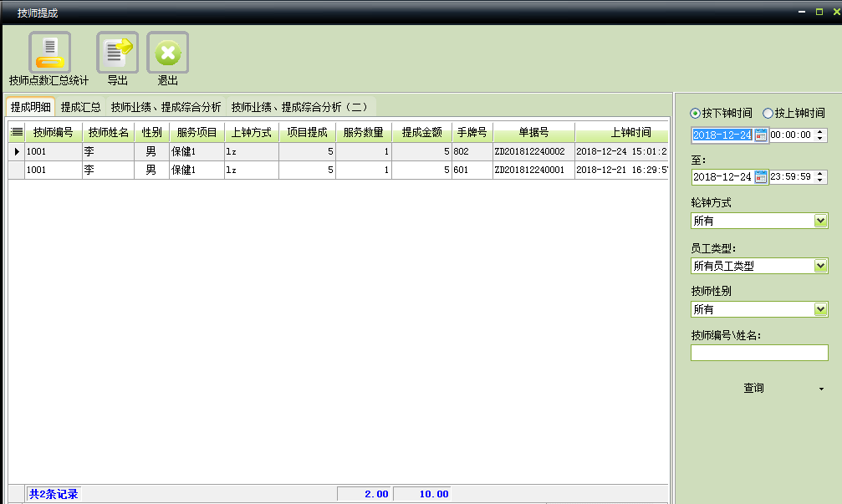Screen dimensions: 842x504
Task: Expand 员工类型 dropdown
Action: pyautogui.click(x=820, y=266)
